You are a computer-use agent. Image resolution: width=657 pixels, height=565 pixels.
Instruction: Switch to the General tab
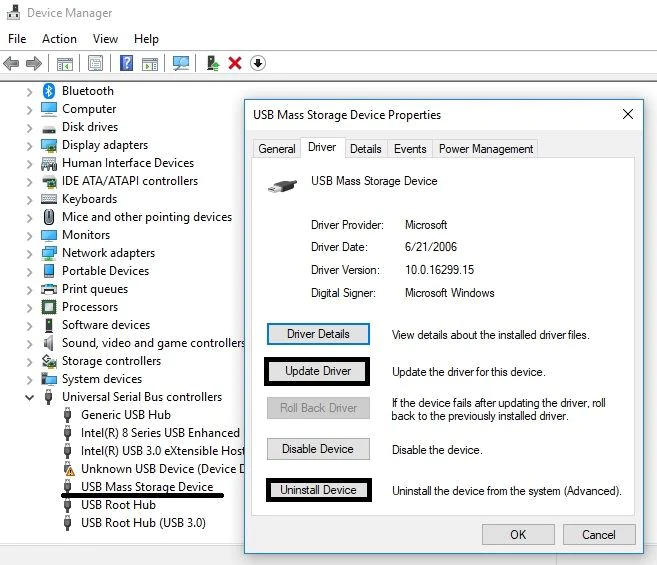(x=277, y=149)
